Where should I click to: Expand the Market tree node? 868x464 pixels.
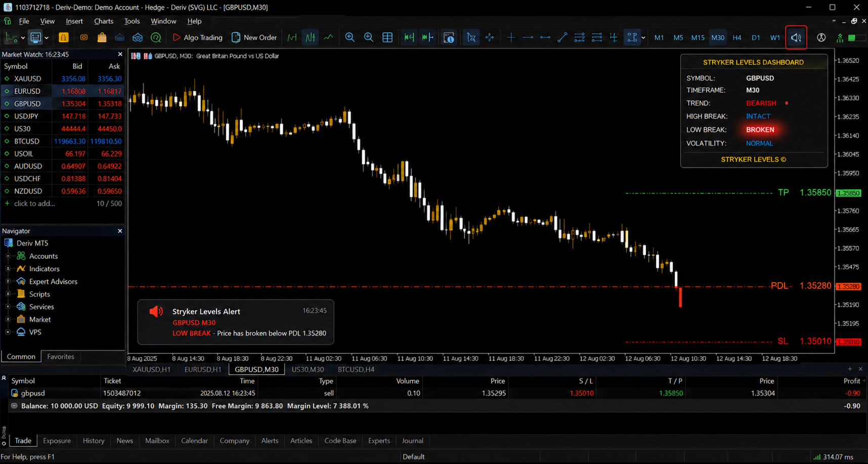[8, 319]
